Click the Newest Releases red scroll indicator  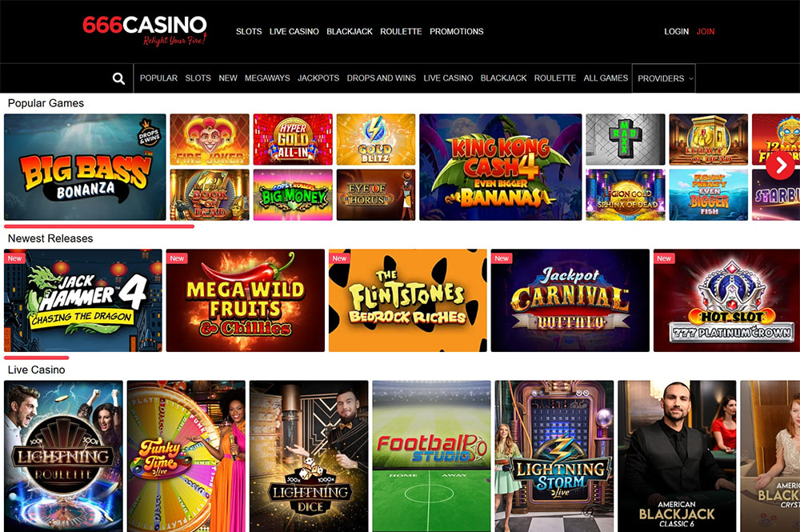click(x=36, y=358)
